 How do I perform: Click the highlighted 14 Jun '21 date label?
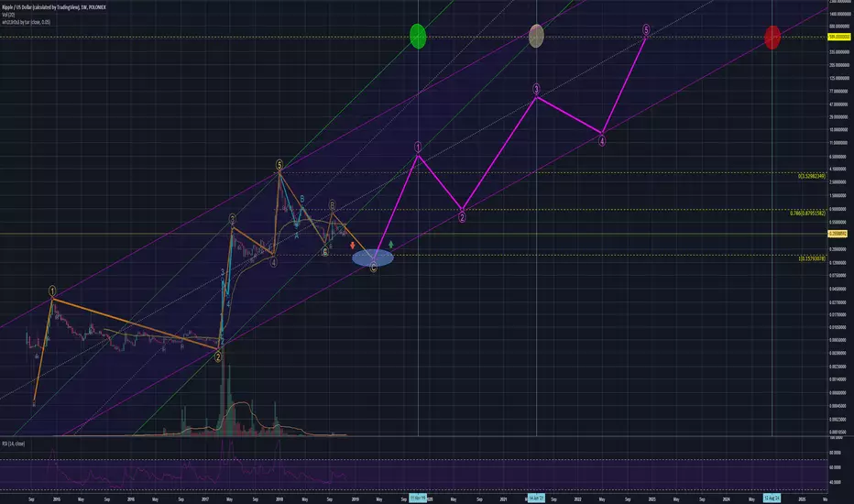pos(536,498)
